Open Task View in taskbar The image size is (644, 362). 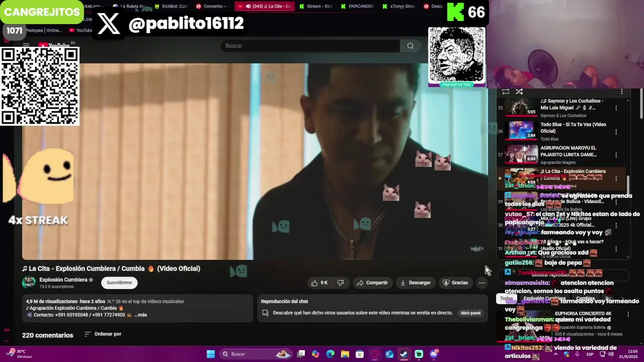tap(301, 354)
